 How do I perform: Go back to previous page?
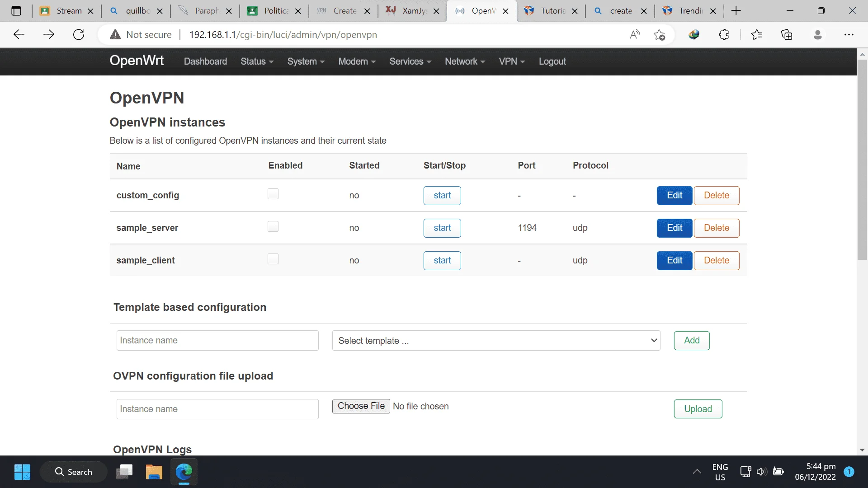tap(19, 34)
